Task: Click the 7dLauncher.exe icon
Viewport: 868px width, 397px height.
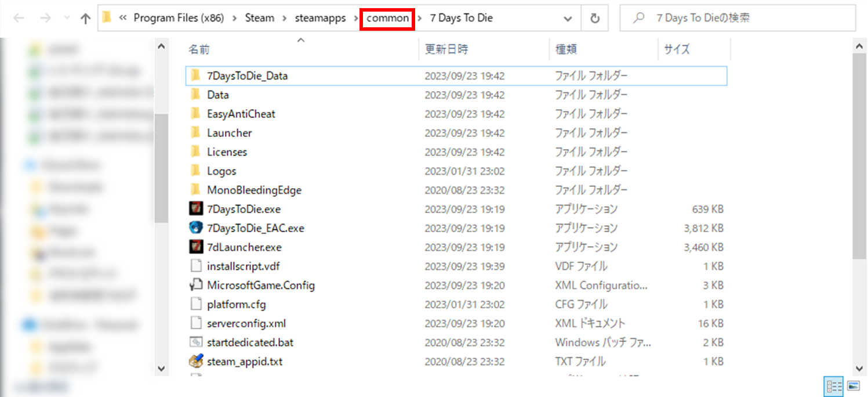Action: tap(195, 247)
